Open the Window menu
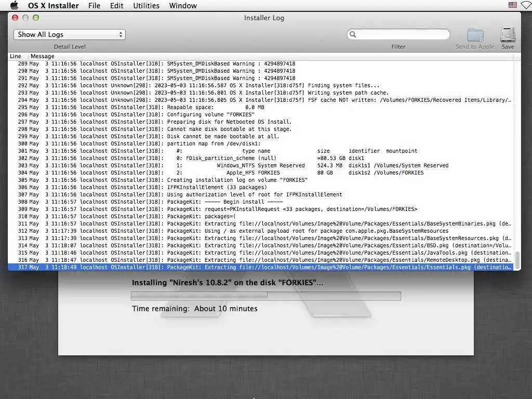 click(x=183, y=6)
